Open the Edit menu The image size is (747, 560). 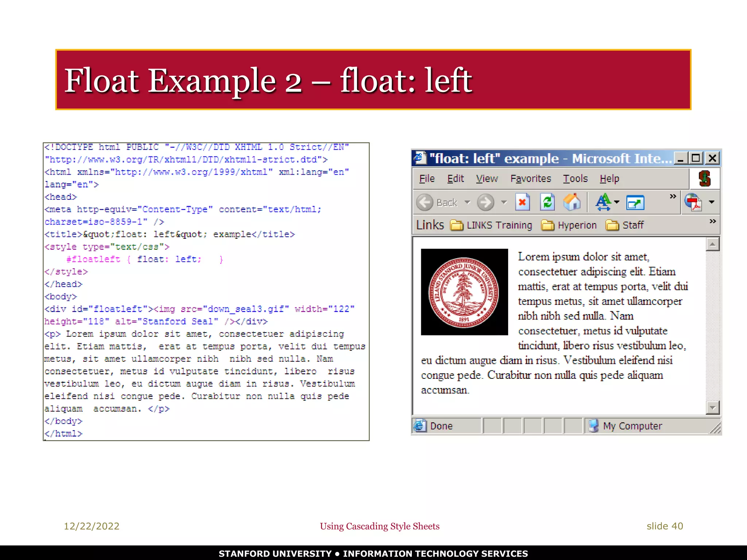click(456, 179)
